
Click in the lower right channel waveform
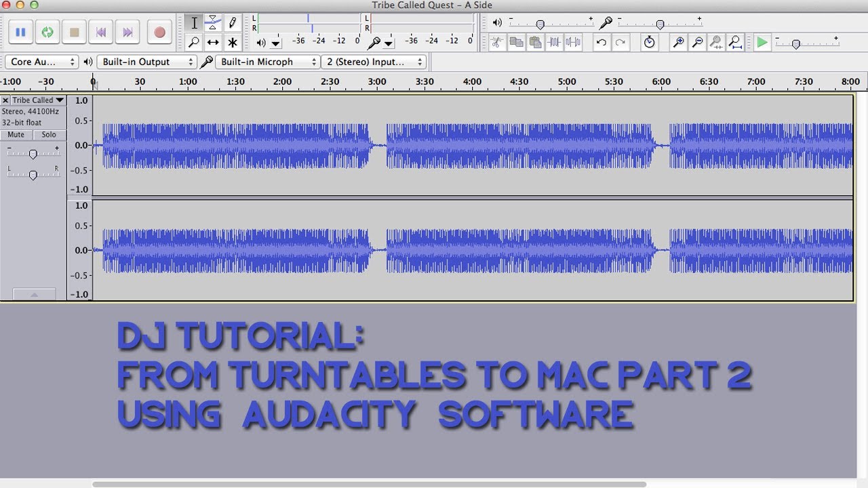point(473,250)
